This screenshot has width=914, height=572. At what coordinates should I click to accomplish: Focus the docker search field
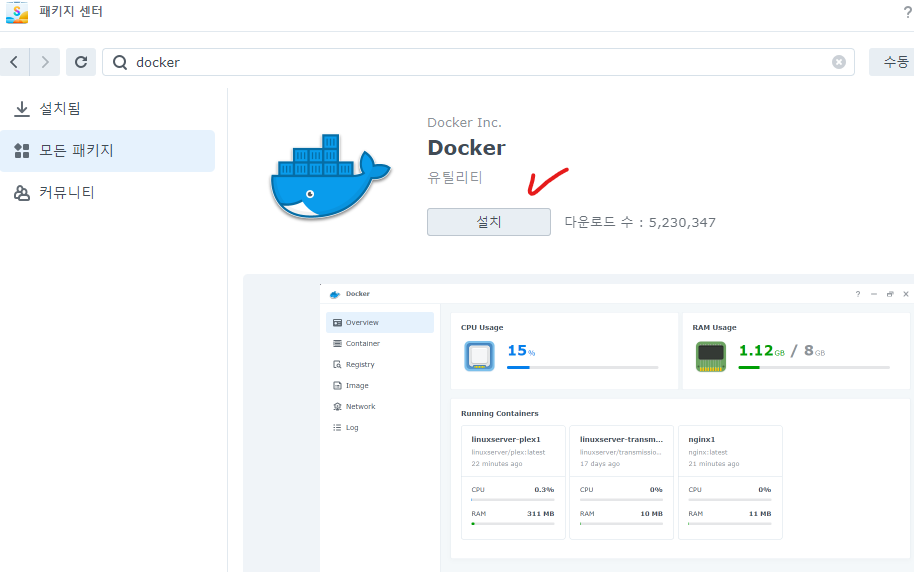pyautogui.click(x=478, y=62)
